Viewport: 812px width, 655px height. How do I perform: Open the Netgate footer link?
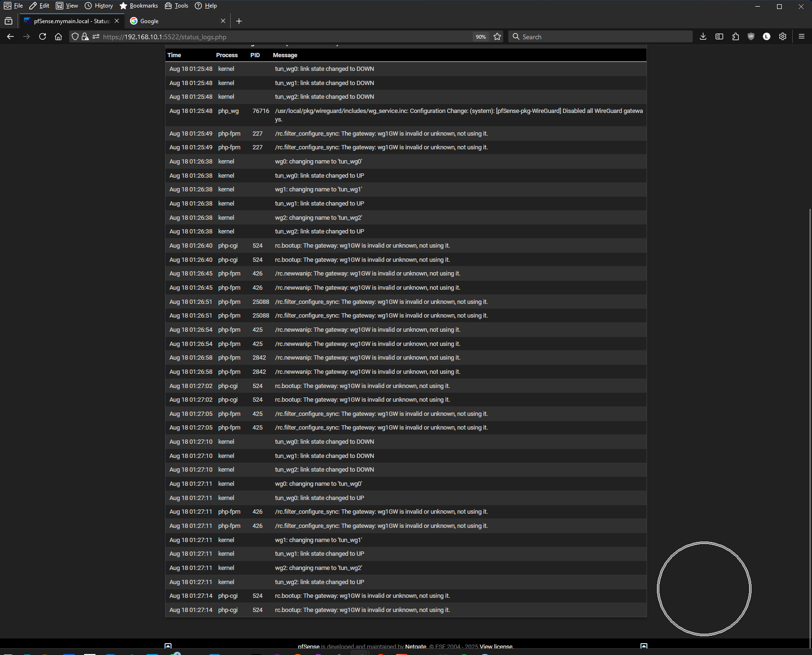(415, 646)
